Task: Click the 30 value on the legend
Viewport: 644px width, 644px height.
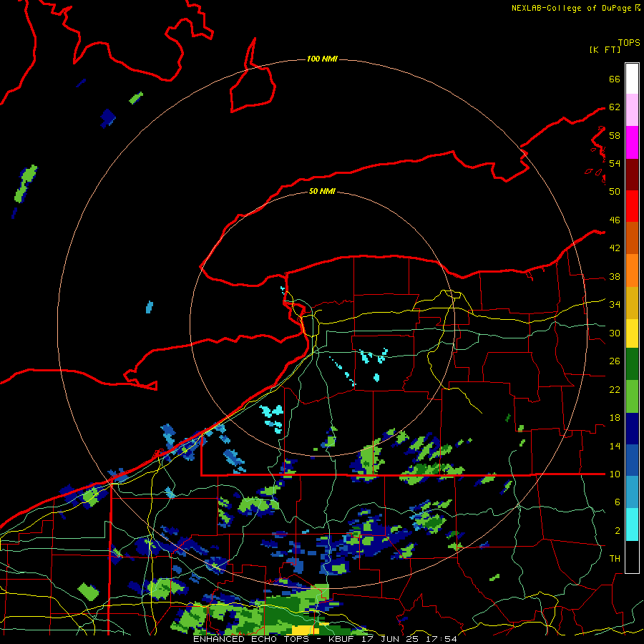Action: [615, 333]
